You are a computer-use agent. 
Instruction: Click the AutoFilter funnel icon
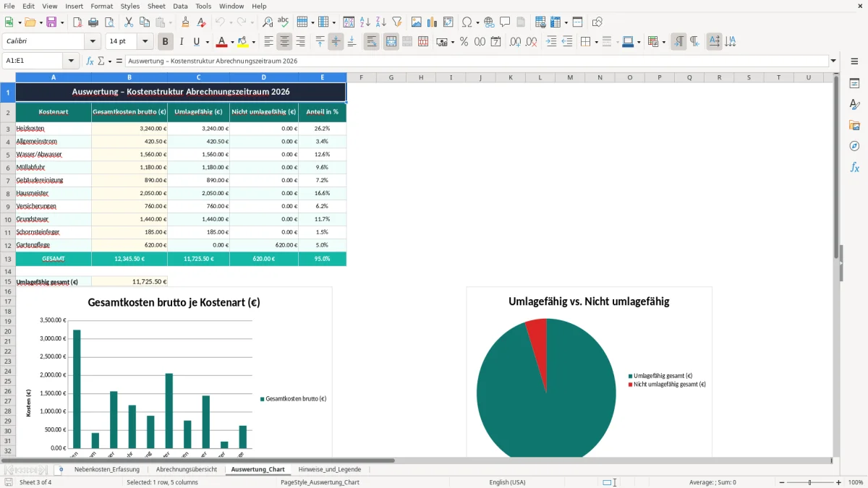tap(396, 22)
